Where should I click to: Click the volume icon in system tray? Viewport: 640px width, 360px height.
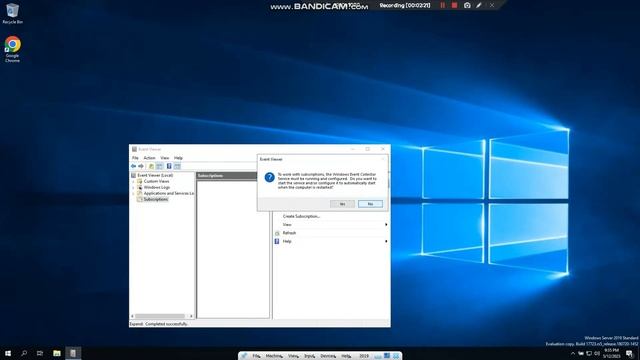click(x=597, y=353)
